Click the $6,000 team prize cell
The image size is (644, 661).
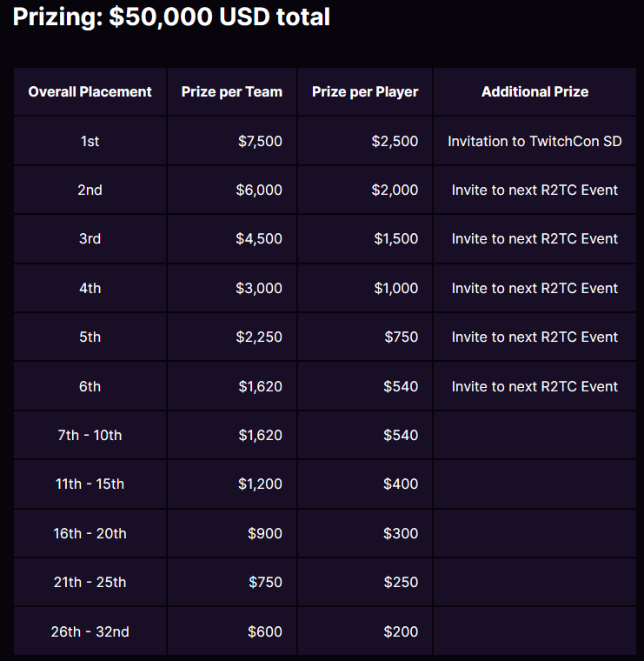coord(259,190)
